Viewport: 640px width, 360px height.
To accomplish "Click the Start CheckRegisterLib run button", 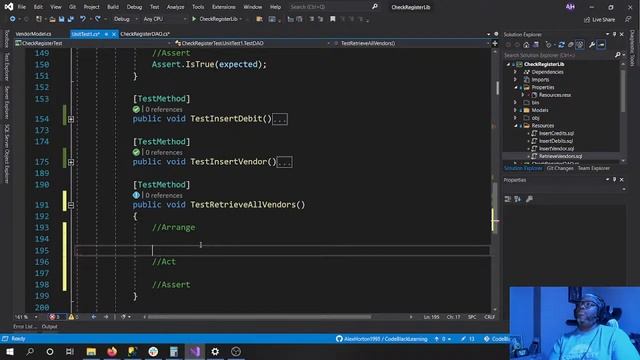I will [216, 19].
